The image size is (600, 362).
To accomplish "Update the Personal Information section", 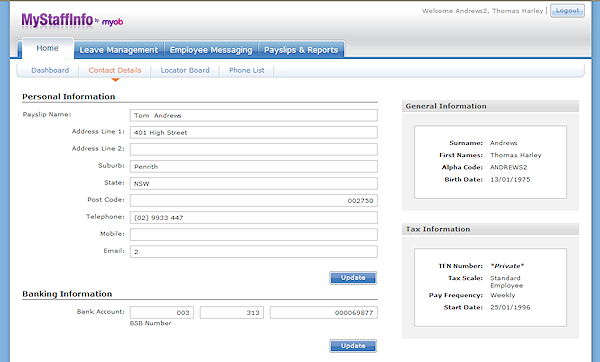I will click(353, 278).
